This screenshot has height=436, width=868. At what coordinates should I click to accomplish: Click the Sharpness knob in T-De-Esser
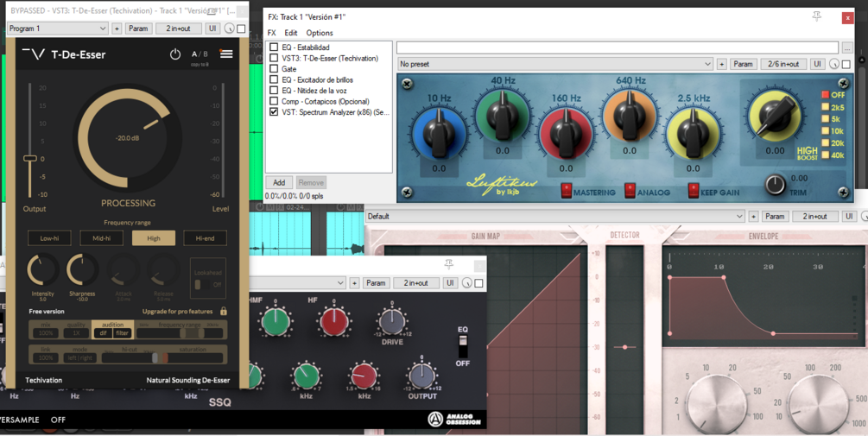pos(83,270)
